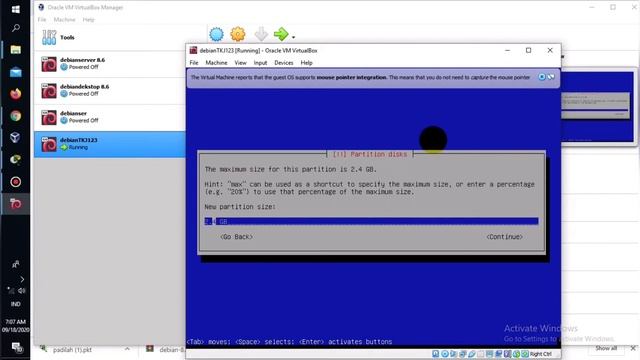Open the Windows Start menu
640x360 pixels.
(x=16, y=9)
